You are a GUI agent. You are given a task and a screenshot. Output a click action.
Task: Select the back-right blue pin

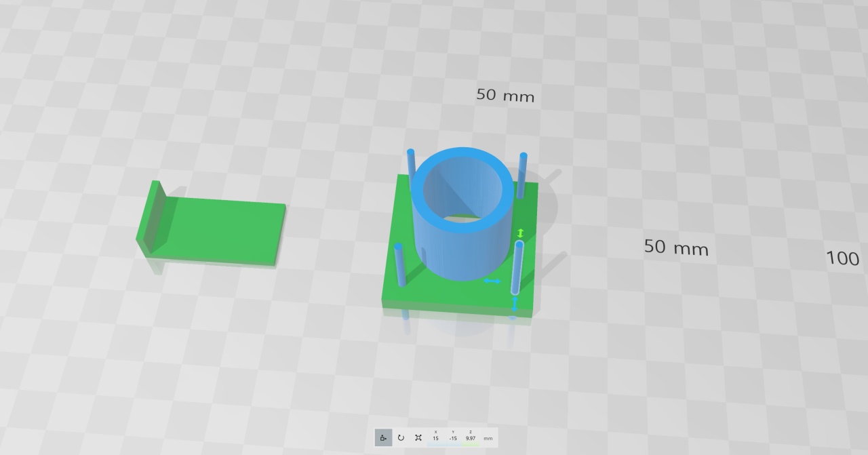(x=522, y=175)
